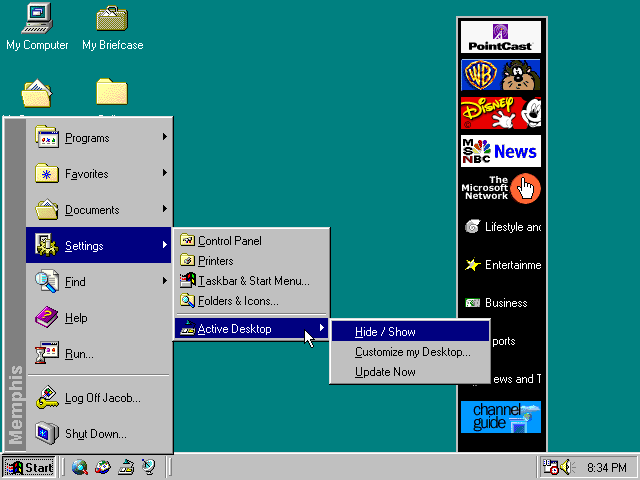Expand the Favorites submenu arrow
This screenshot has height=480, width=640.
tap(164, 173)
